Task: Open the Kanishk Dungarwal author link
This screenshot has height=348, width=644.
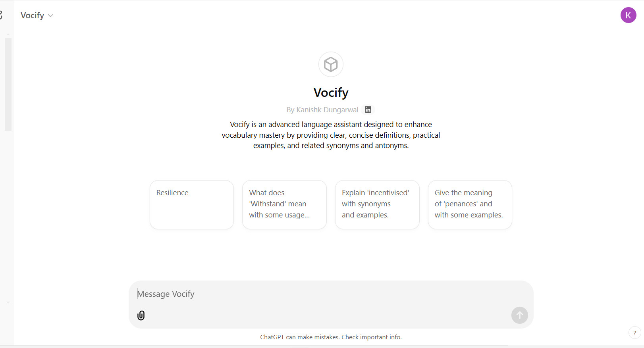Action: click(x=327, y=110)
